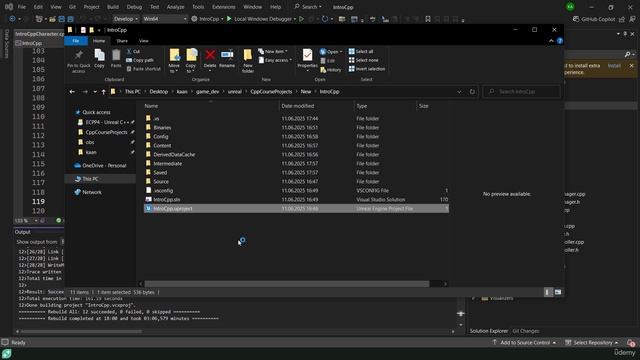The height and width of the screenshot is (360, 640).
Task: Open Visual Studio Debug menu
Action: [134, 7]
